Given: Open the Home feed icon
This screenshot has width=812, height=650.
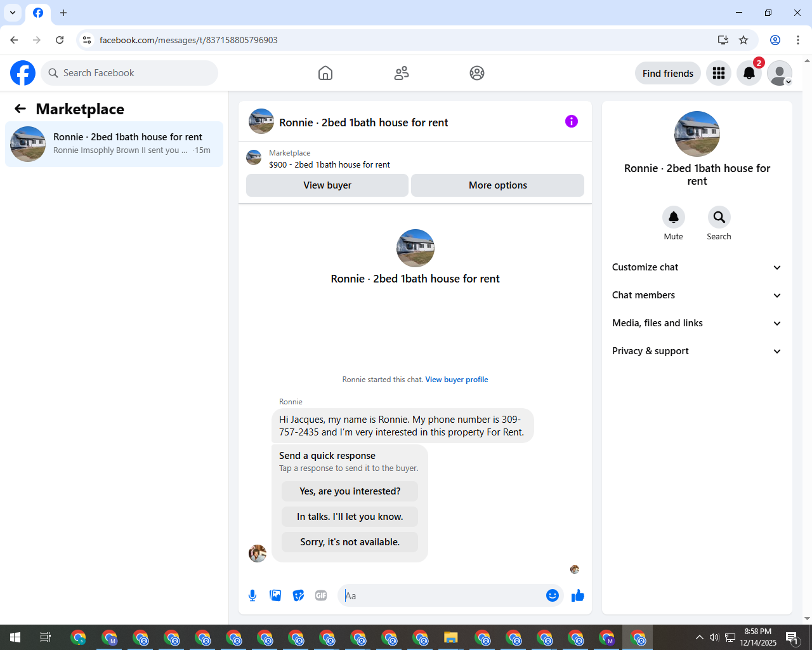Looking at the screenshot, I should 325,73.
